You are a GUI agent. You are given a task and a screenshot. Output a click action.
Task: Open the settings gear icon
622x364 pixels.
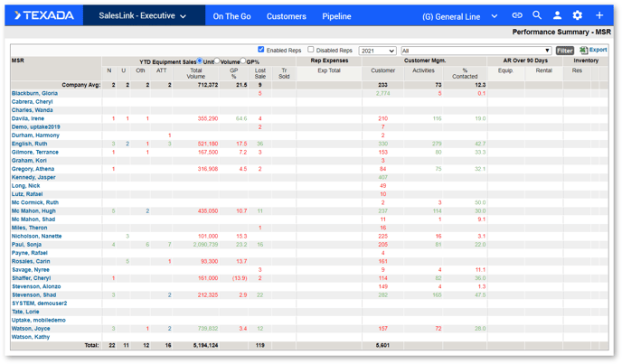click(x=578, y=15)
